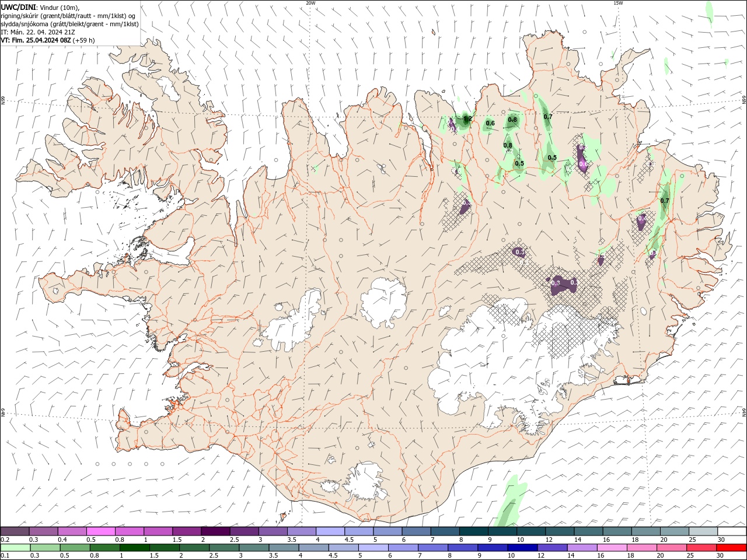Click the 0.1 label on the lower scale
Viewport: 747px width, 560px height.
click(5, 556)
